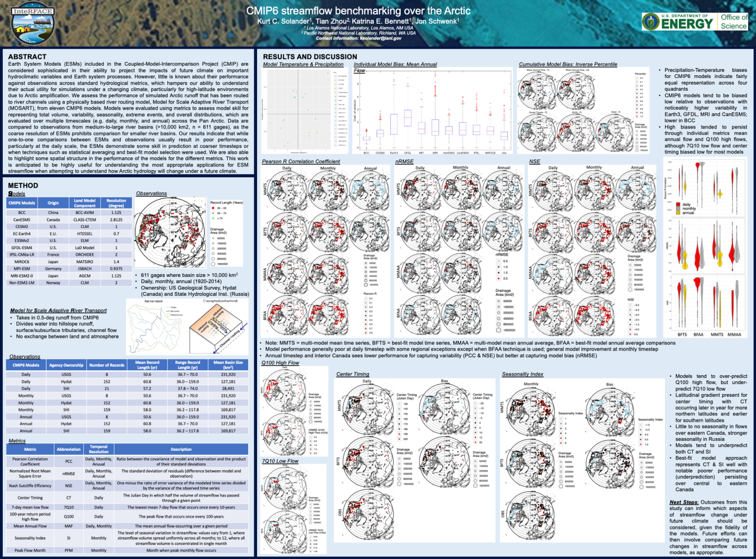Viewport: 756px width, 559px height.
Task: Click the Resolution (degree) column header
Action: click(116, 203)
